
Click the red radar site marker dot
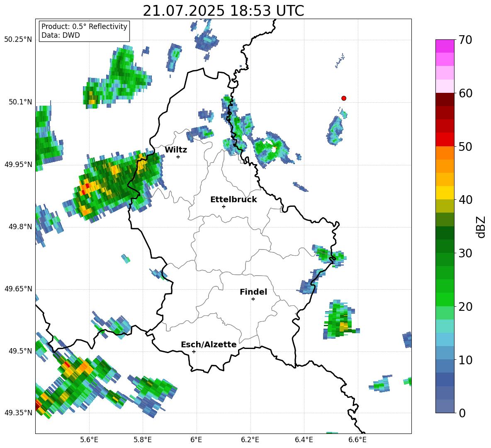[344, 98]
